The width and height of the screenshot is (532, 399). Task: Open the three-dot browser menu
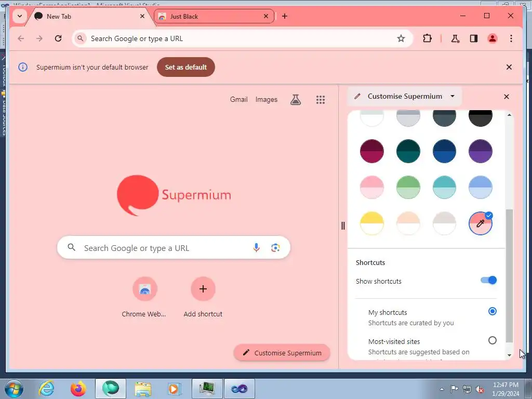click(x=511, y=38)
